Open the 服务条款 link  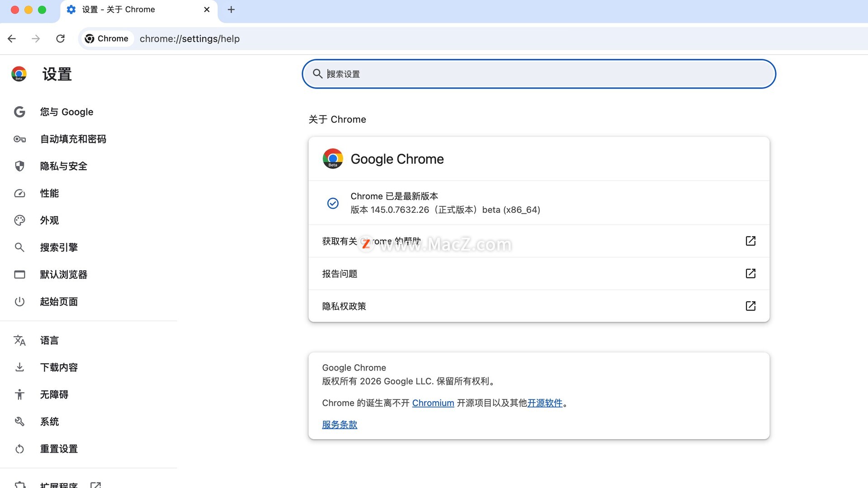[339, 424]
